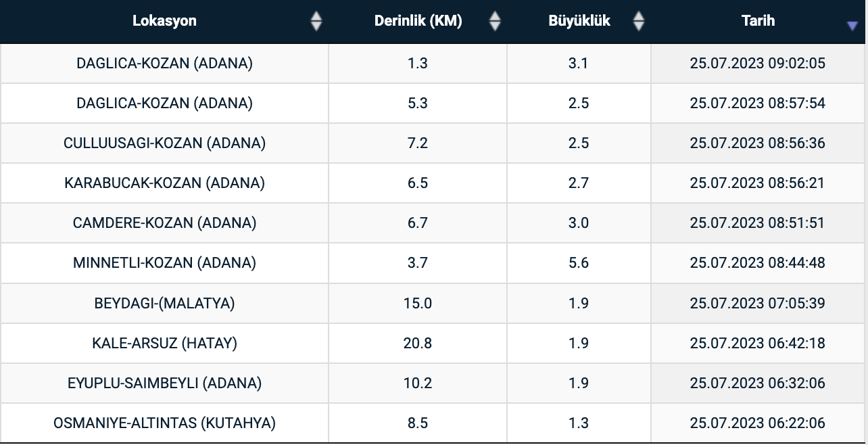Image resolution: width=868 pixels, height=445 pixels.
Task: Click the 5.6 magnitude value
Action: (x=579, y=262)
